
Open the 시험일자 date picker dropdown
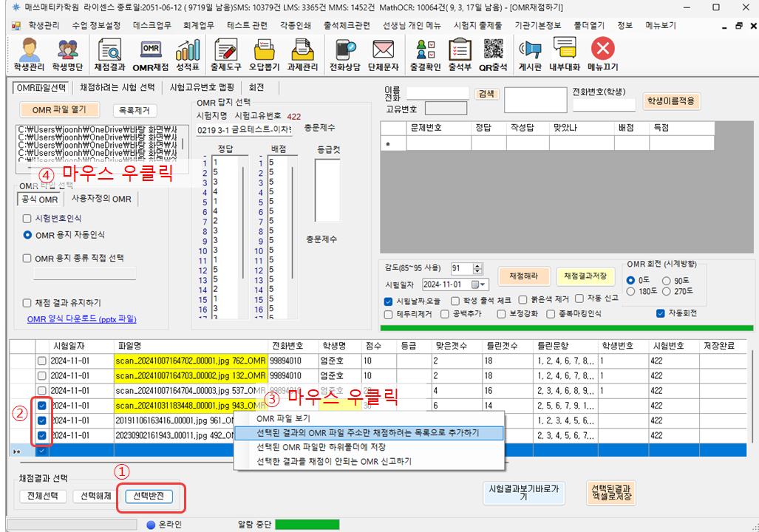pyautogui.click(x=483, y=284)
